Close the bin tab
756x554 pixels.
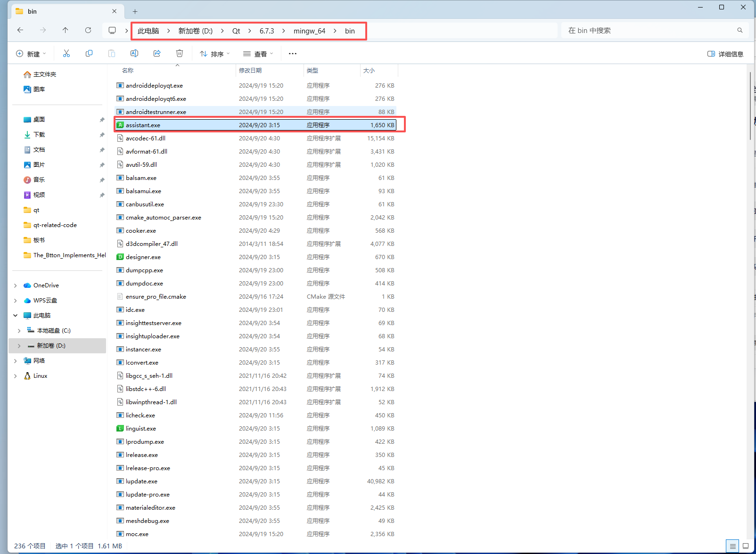(115, 11)
